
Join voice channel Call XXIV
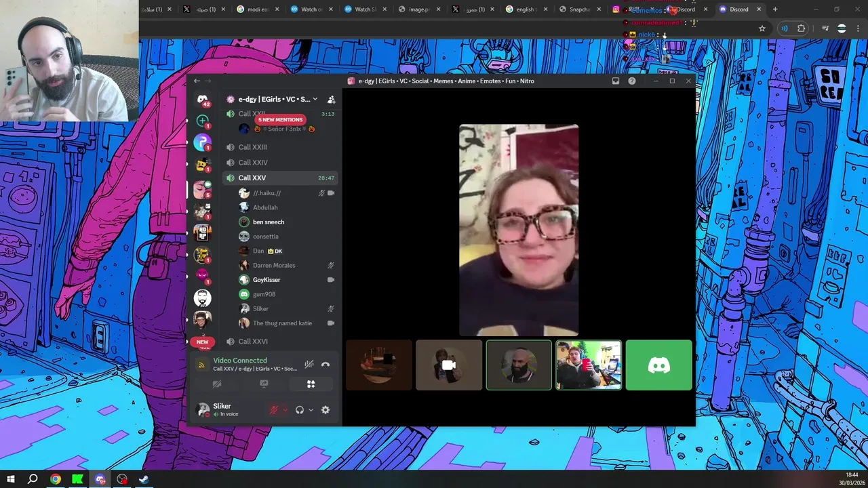point(281,163)
